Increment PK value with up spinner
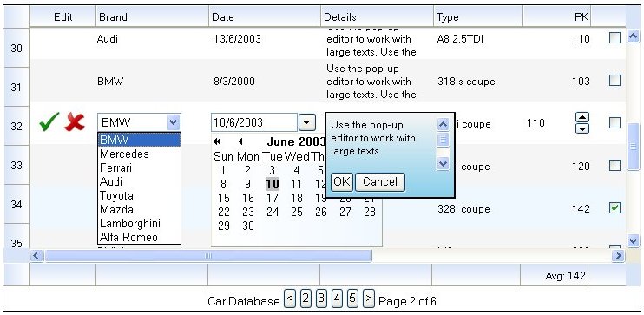This screenshot has height=315, width=644. pyautogui.click(x=582, y=118)
